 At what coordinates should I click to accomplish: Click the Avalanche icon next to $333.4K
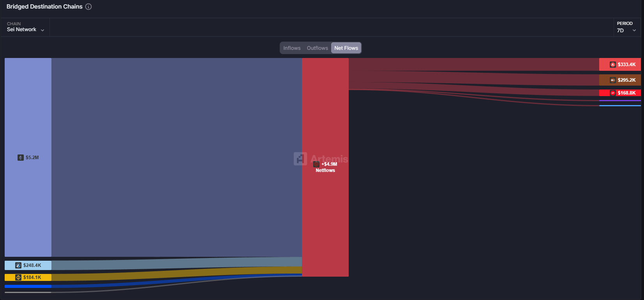point(613,65)
